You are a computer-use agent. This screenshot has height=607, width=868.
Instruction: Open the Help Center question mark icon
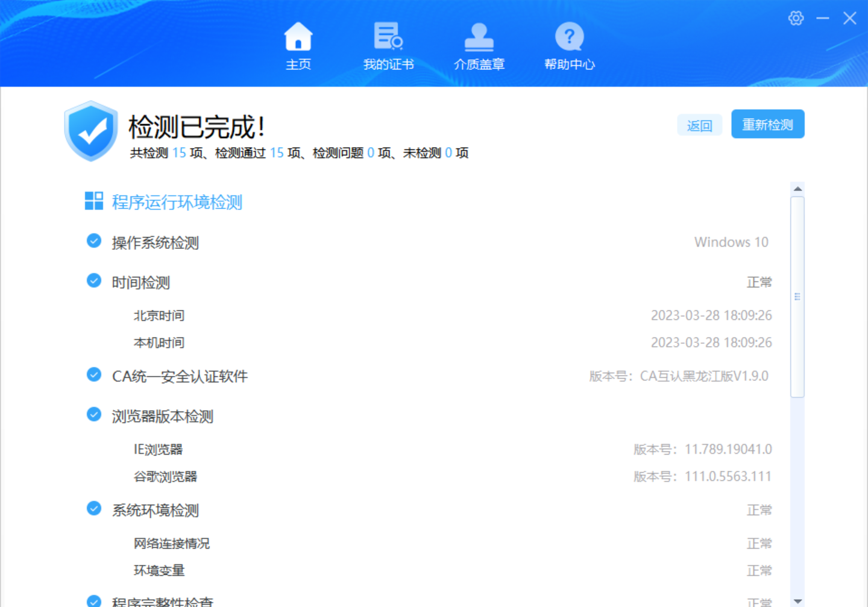569,37
